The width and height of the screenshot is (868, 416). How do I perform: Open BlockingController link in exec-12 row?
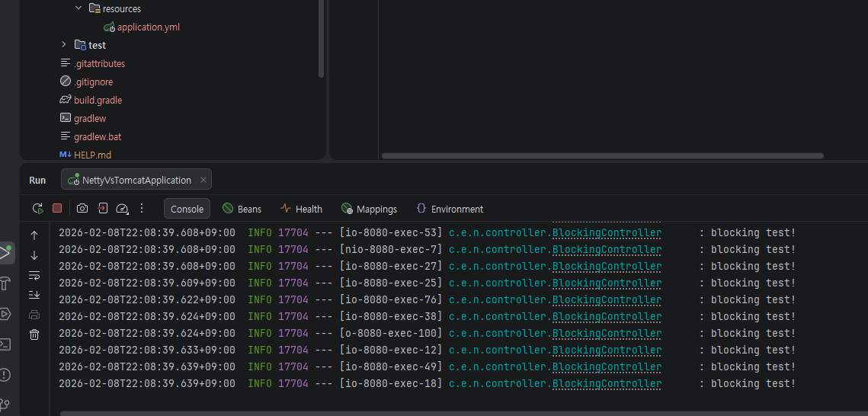pyautogui.click(x=607, y=350)
